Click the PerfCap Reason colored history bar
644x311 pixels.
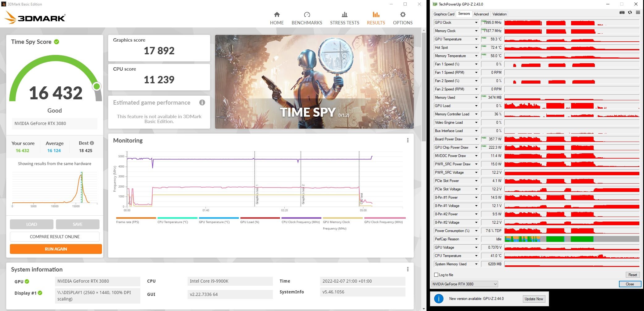click(572, 239)
